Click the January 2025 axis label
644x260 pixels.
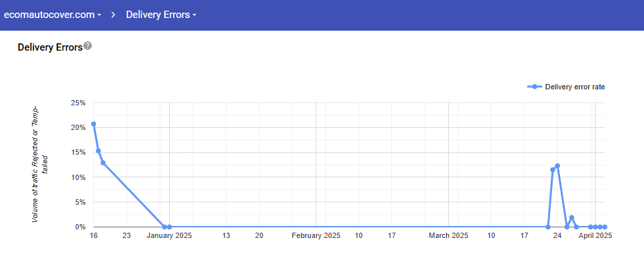[x=169, y=236]
